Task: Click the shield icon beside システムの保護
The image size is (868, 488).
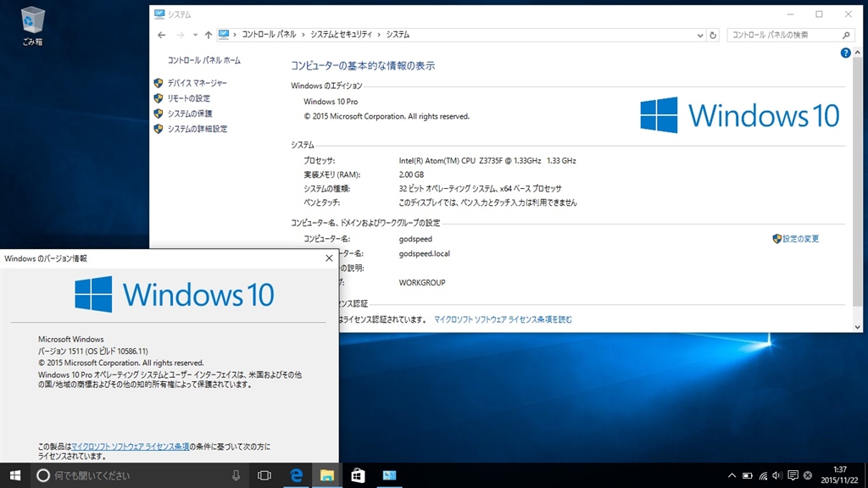Action: [x=159, y=114]
